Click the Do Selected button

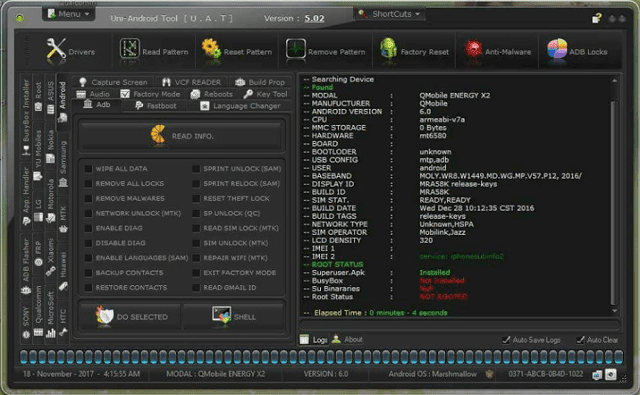[x=131, y=316]
